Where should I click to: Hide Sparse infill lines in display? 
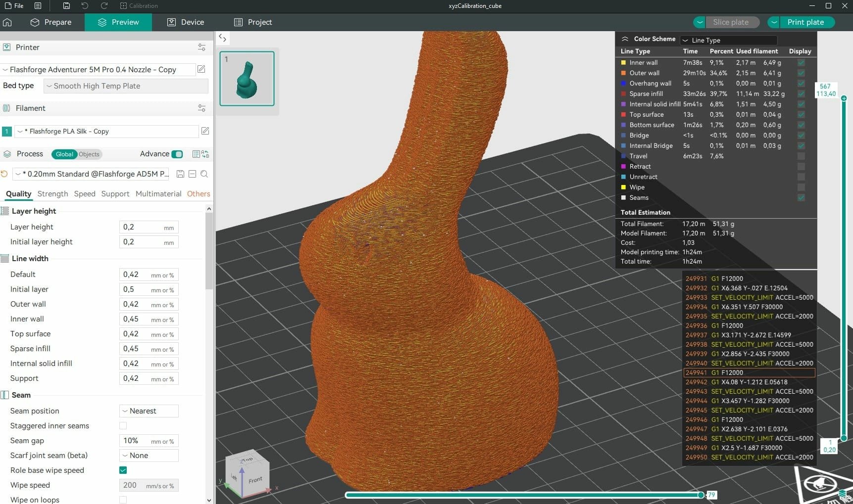(801, 94)
